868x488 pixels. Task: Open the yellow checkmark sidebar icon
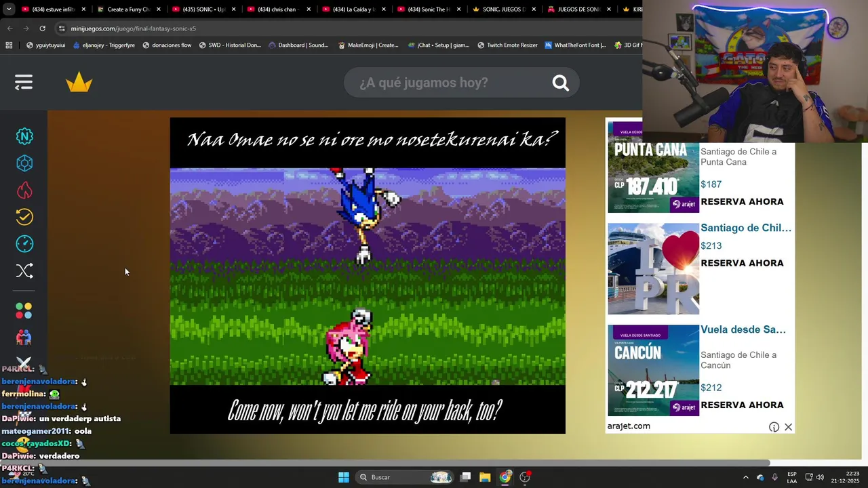[x=24, y=217]
